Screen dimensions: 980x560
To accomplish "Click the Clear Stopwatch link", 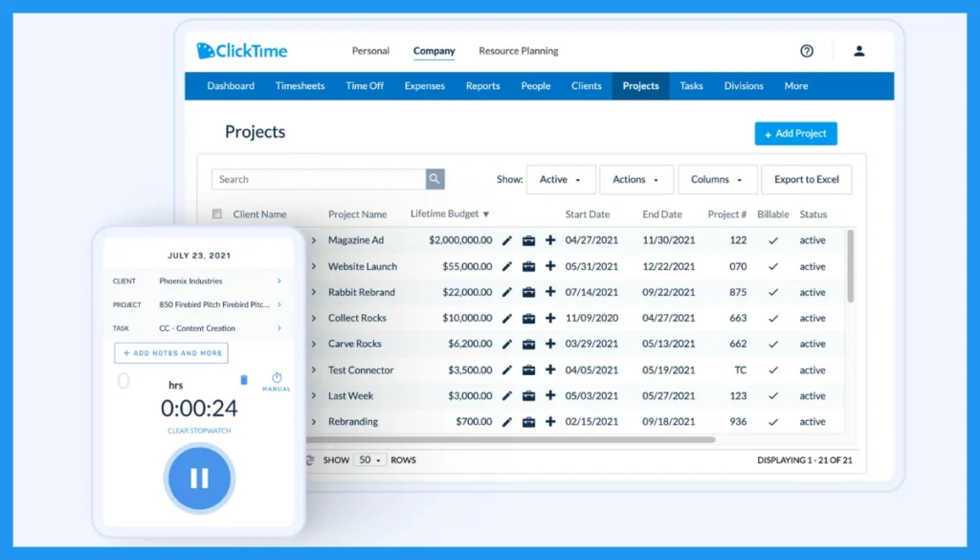I will click(x=199, y=431).
